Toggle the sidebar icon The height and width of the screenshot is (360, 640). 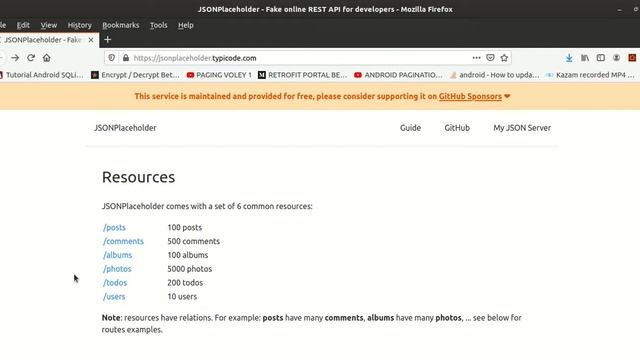click(x=600, y=58)
